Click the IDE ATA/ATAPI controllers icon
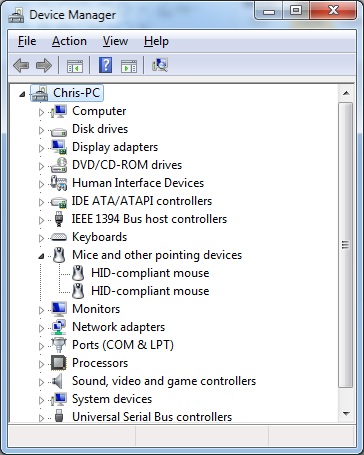 click(59, 202)
